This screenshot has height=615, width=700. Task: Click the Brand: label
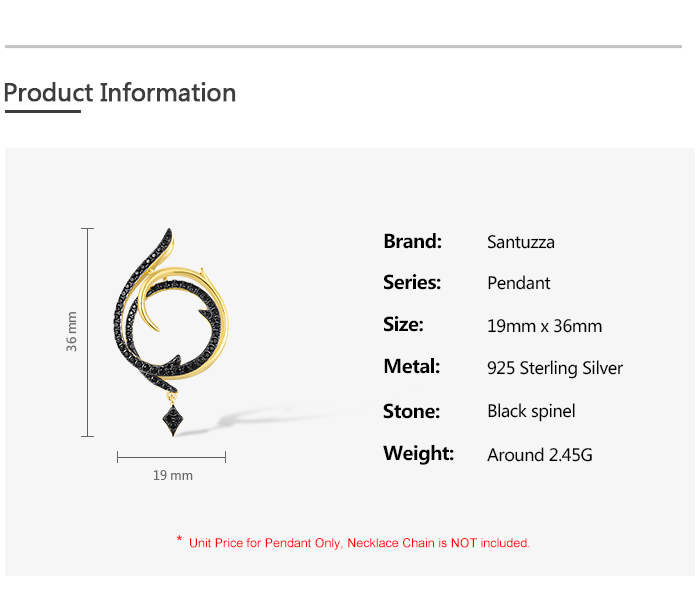pyautogui.click(x=412, y=241)
